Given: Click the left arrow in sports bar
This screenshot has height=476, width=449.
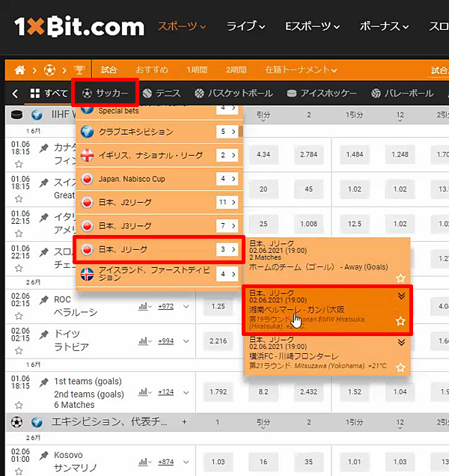Looking at the screenshot, I should pyautogui.click(x=15, y=94).
